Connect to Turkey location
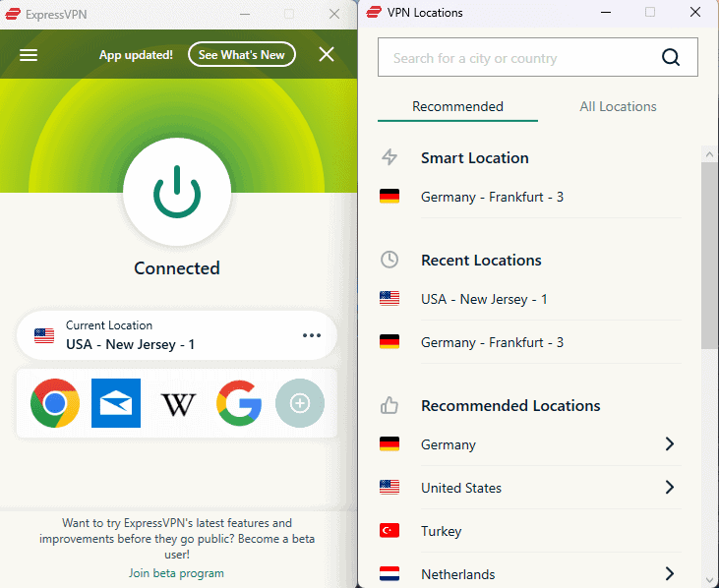The width and height of the screenshot is (719, 588). click(x=530, y=531)
